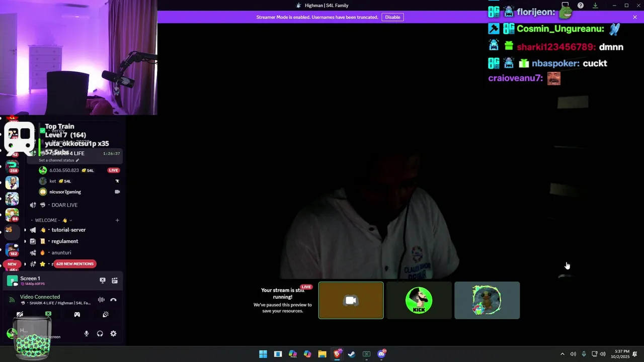Image resolution: width=644 pixels, height=362 pixels.
Task: Toggle camera off in voice panel
Action: point(20,315)
